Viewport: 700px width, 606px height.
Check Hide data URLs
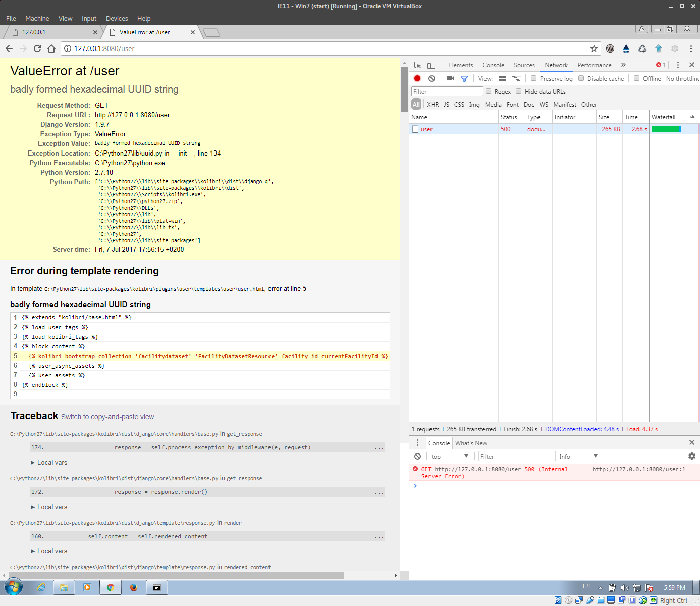pos(519,91)
